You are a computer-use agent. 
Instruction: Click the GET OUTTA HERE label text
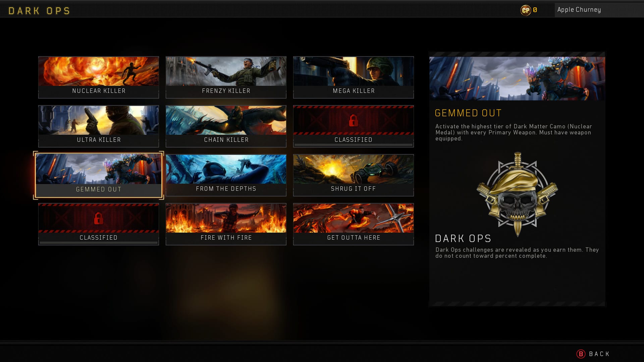click(x=354, y=238)
